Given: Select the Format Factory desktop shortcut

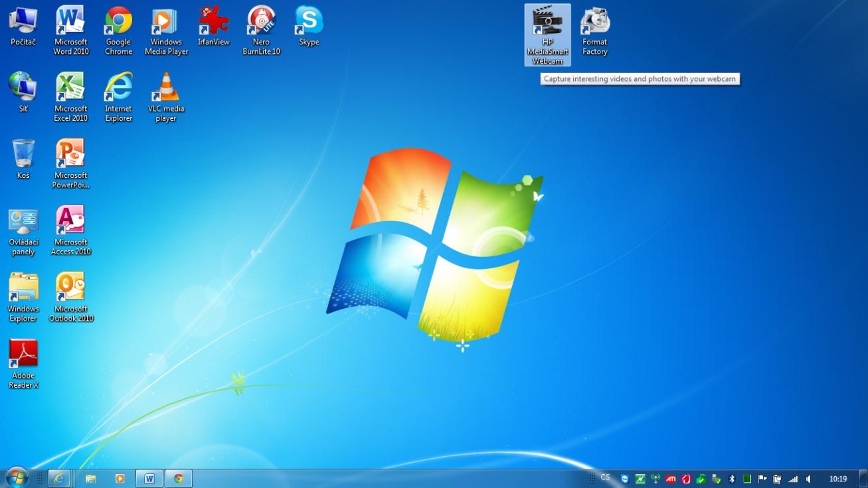Looking at the screenshot, I should point(595,31).
